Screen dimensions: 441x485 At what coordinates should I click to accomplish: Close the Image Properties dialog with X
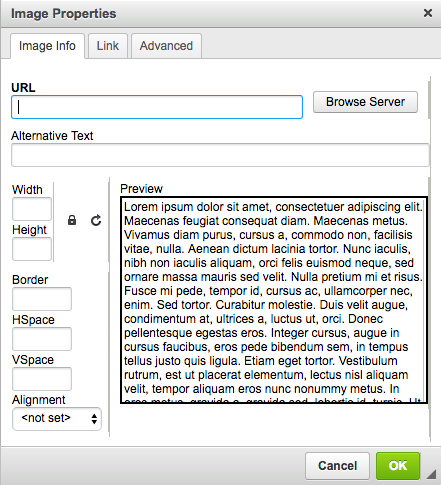point(428,13)
